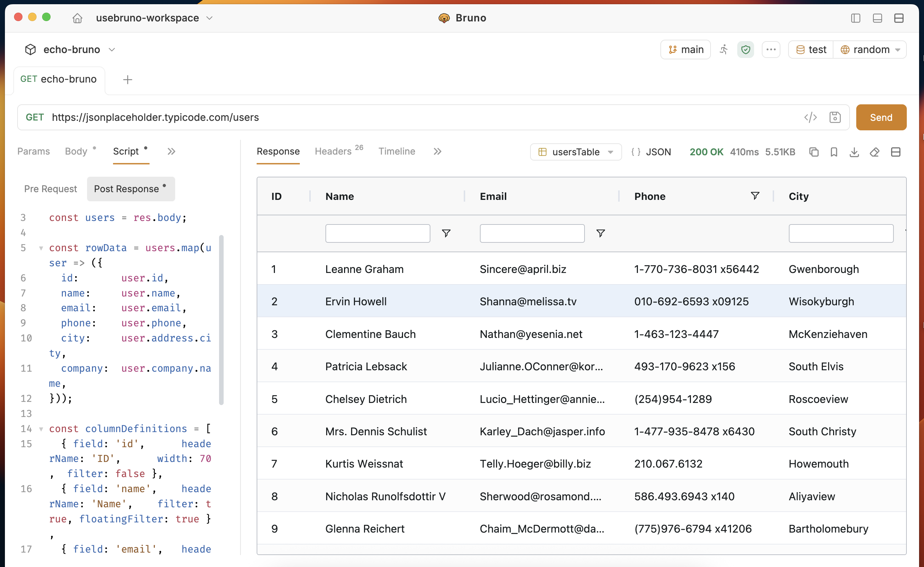This screenshot has width=924, height=567.
Task: Open the Timeline tab
Action: (x=397, y=152)
